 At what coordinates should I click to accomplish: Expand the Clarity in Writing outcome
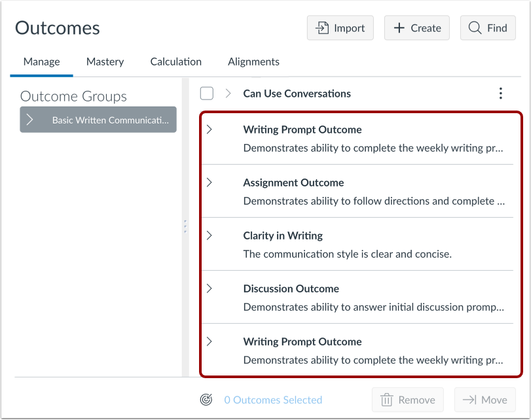tap(210, 236)
